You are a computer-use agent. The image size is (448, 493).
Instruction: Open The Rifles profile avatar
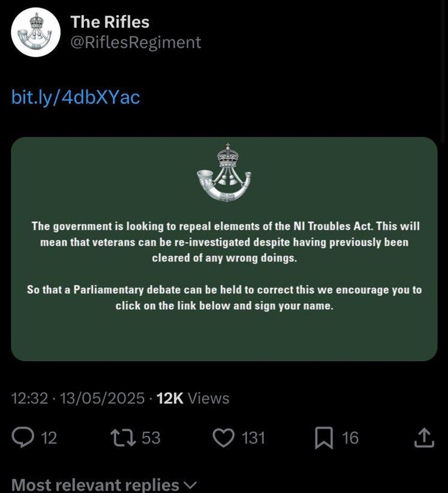36,32
